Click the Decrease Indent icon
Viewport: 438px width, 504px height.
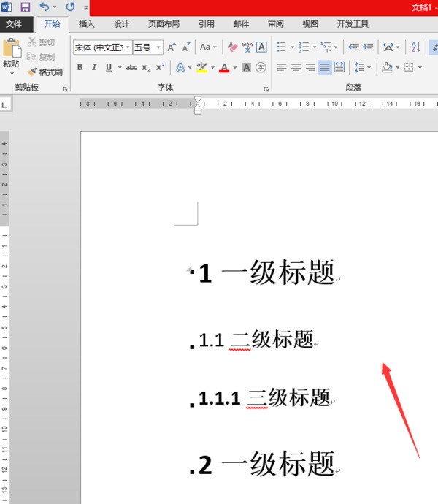tap(353, 47)
